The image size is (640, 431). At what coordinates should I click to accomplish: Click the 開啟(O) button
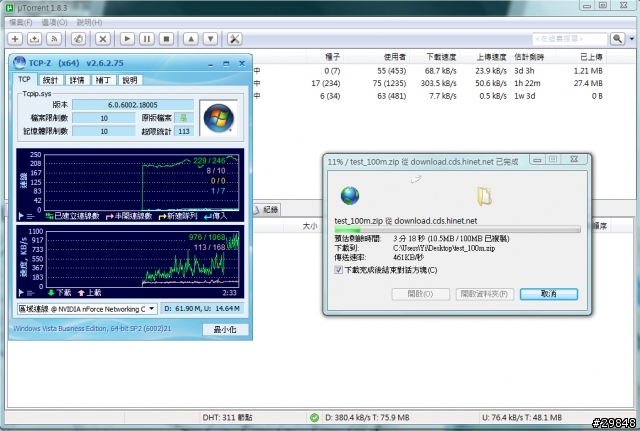[420, 294]
